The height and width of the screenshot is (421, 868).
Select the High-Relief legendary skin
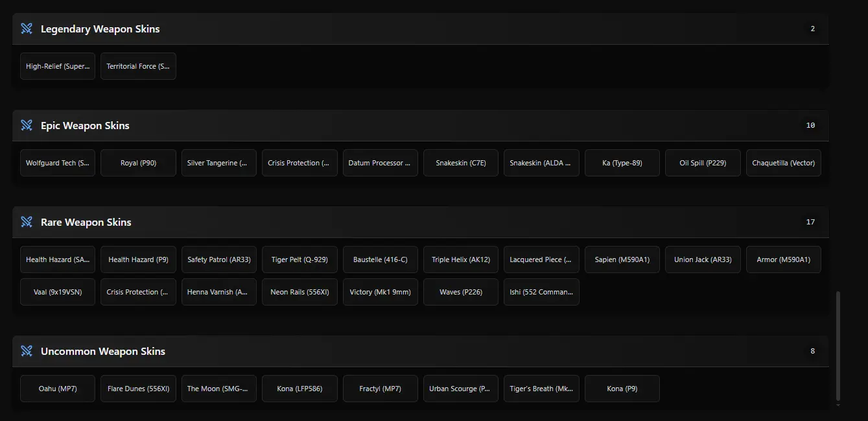58,66
